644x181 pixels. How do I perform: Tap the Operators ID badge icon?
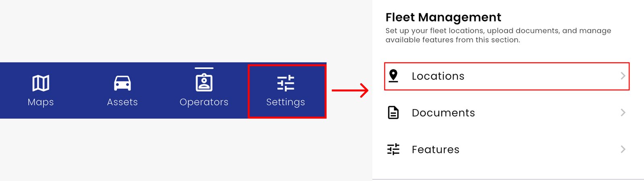pos(204,82)
